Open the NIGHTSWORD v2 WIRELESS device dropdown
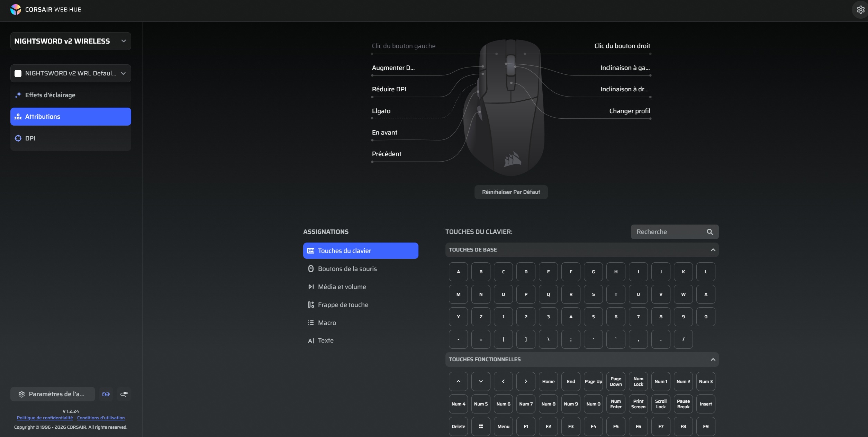Image resolution: width=868 pixels, height=437 pixels. (71, 41)
